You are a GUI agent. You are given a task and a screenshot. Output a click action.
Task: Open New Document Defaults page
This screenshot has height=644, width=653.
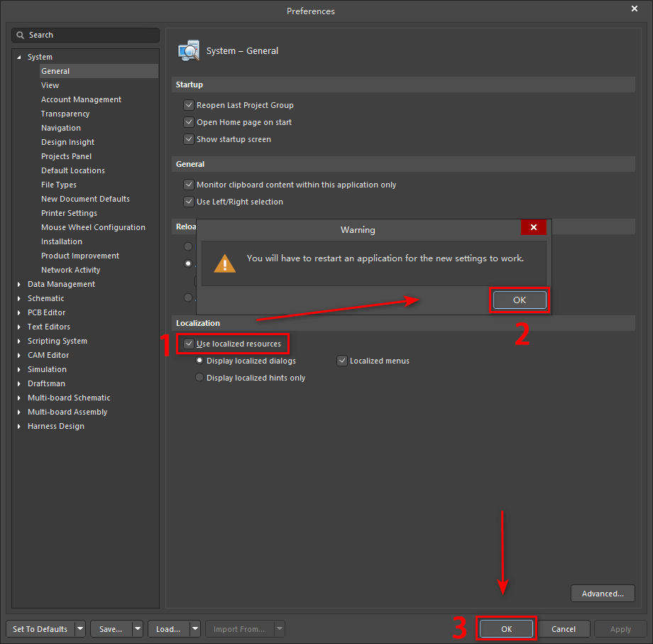(x=85, y=199)
